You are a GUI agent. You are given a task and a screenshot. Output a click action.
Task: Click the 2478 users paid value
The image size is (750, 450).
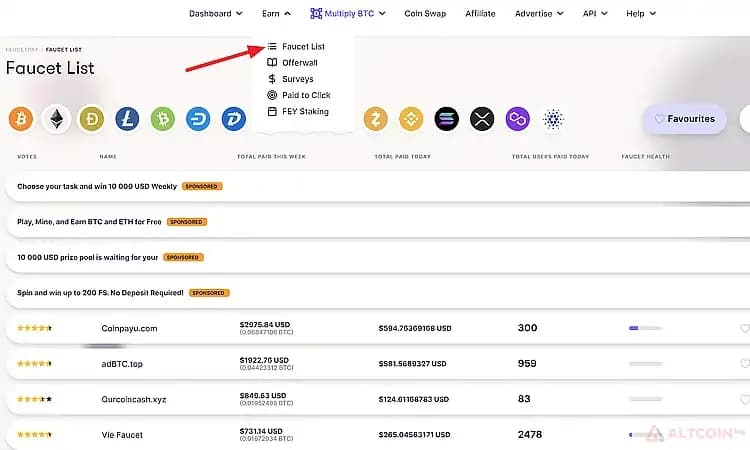[x=530, y=435]
